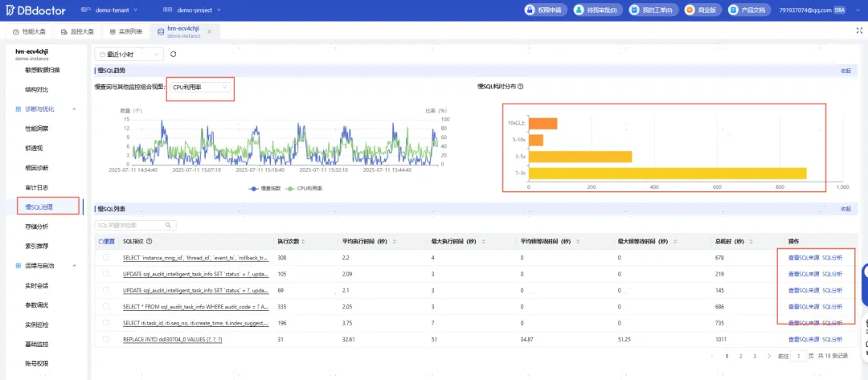Click the person icon of 待我审批(0)
This screenshot has height=380, width=868.
click(x=579, y=10)
